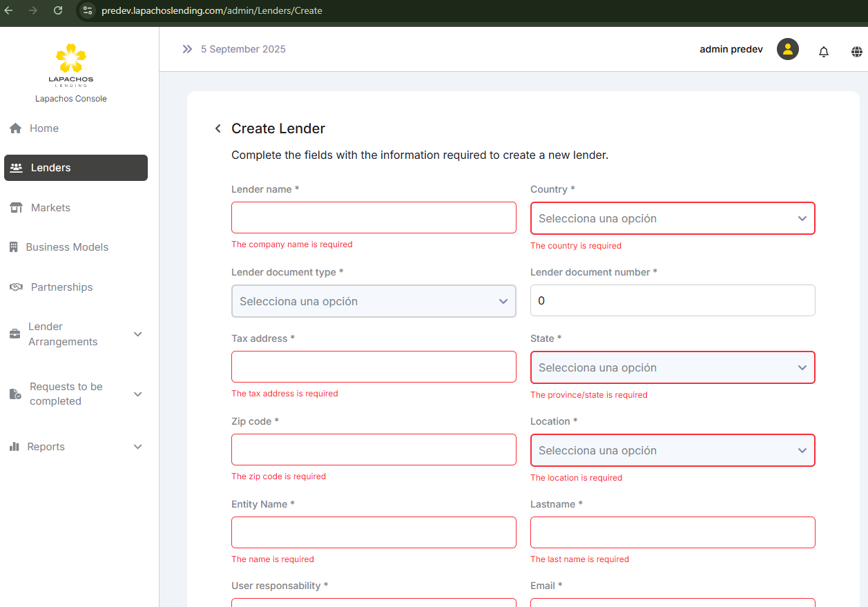Screen dimensions: 868x607
Task: Expand the Reports sidebar section
Action: [x=76, y=447]
